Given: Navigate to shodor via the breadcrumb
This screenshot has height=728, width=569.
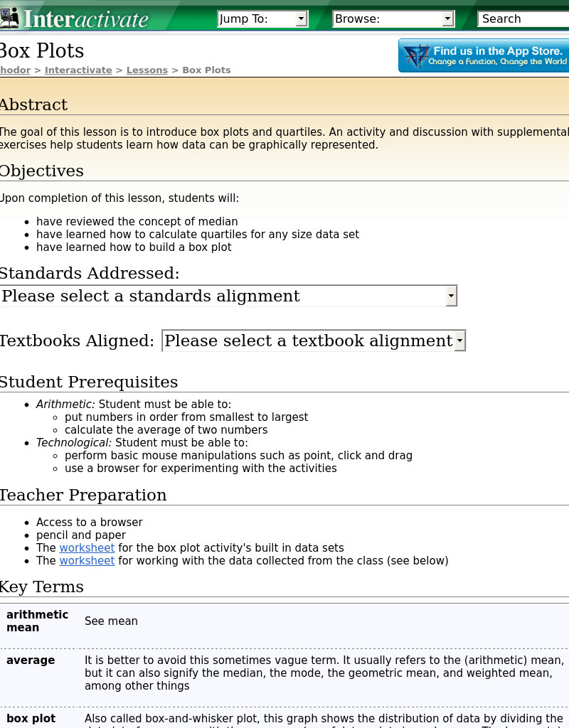Looking at the screenshot, I should 15,70.
